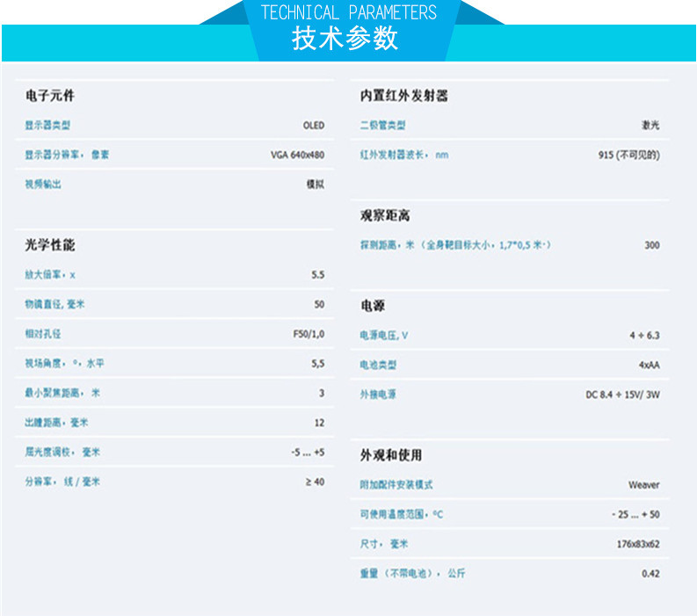Select the 4xAA battery type value
Screen dimensions: 697x616
[x=649, y=365]
